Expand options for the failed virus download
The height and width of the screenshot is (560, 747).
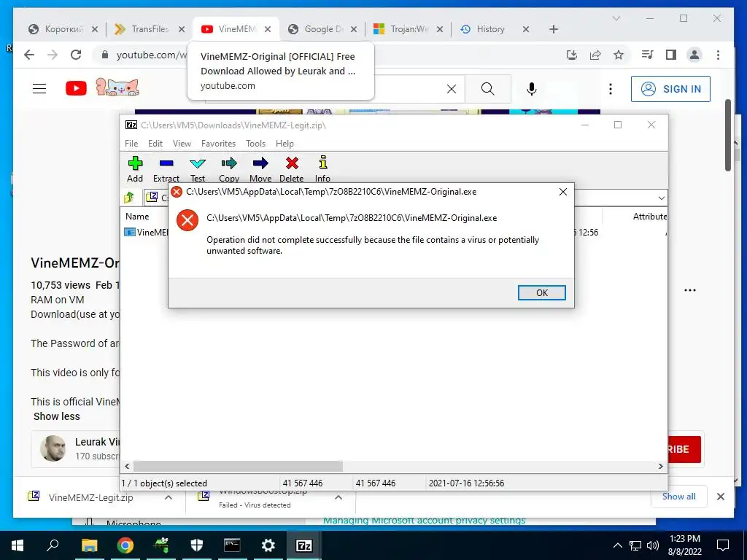coord(338,497)
